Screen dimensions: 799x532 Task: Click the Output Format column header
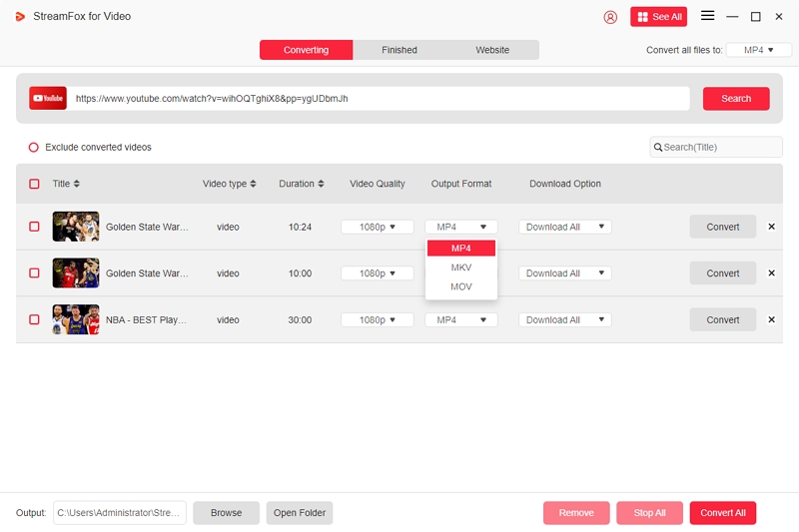pyautogui.click(x=461, y=184)
